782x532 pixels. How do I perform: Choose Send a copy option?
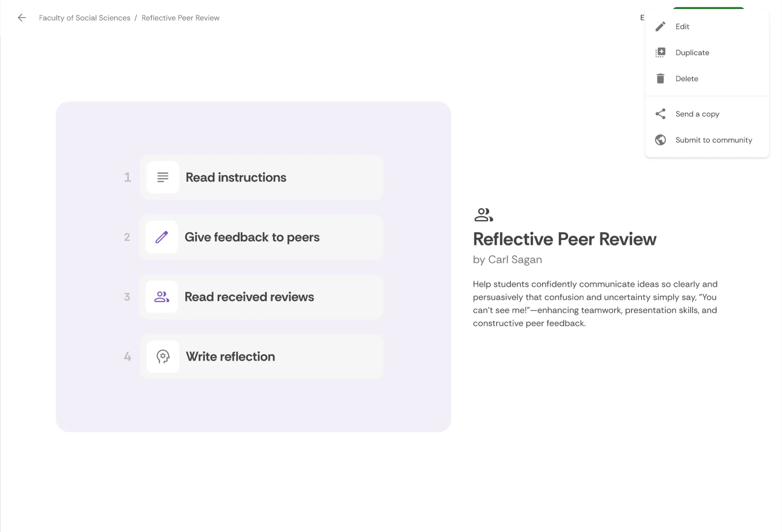coord(697,114)
